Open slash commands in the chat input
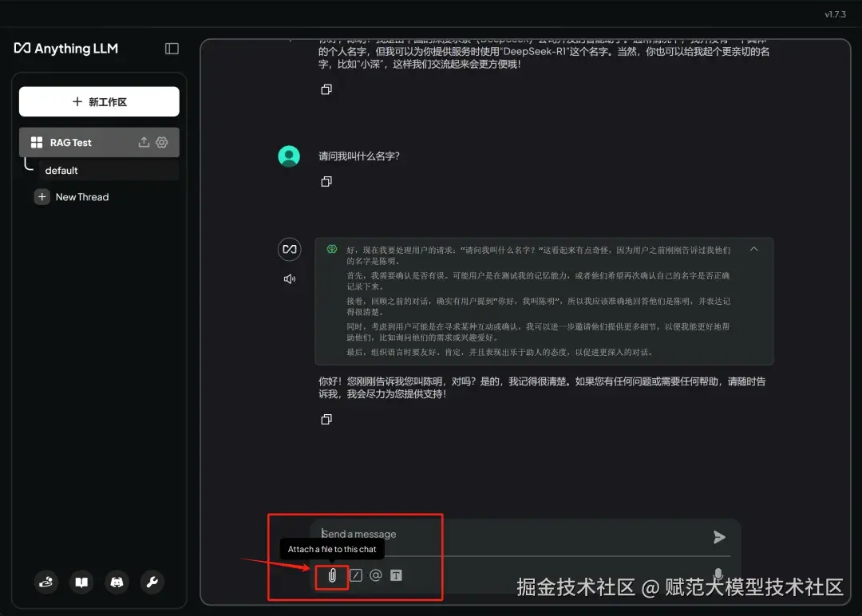 coord(355,575)
